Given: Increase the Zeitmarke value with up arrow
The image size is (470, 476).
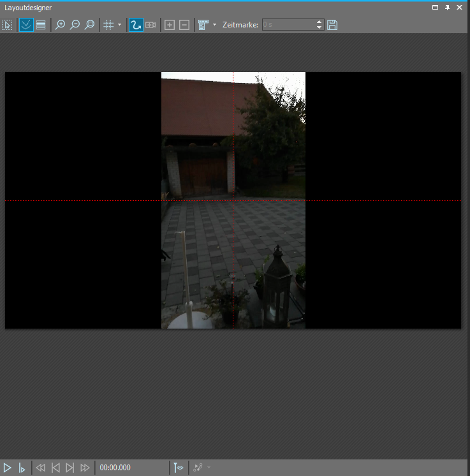Looking at the screenshot, I should (x=319, y=22).
